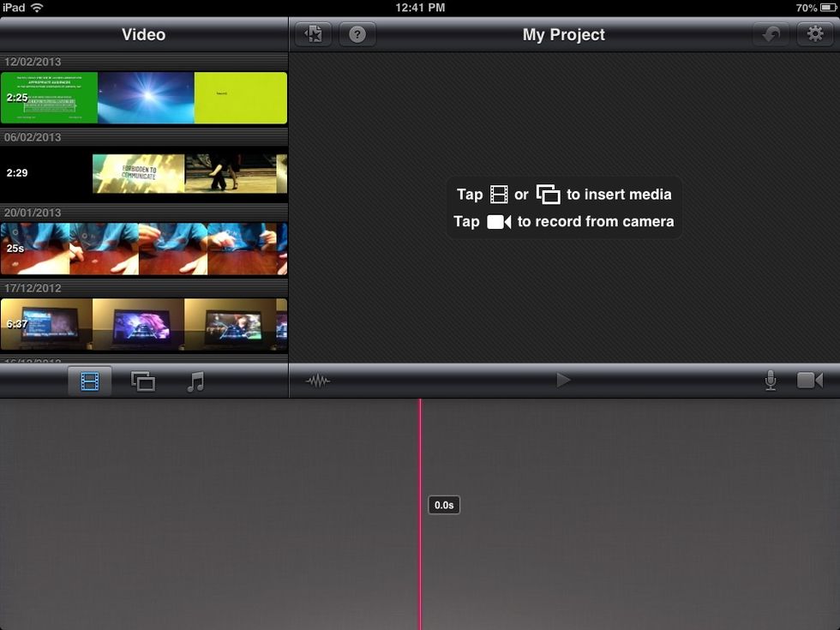This screenshot has width=840, height=630.
Task: Open the projects list (star icon)
Action: click(314, 35)
